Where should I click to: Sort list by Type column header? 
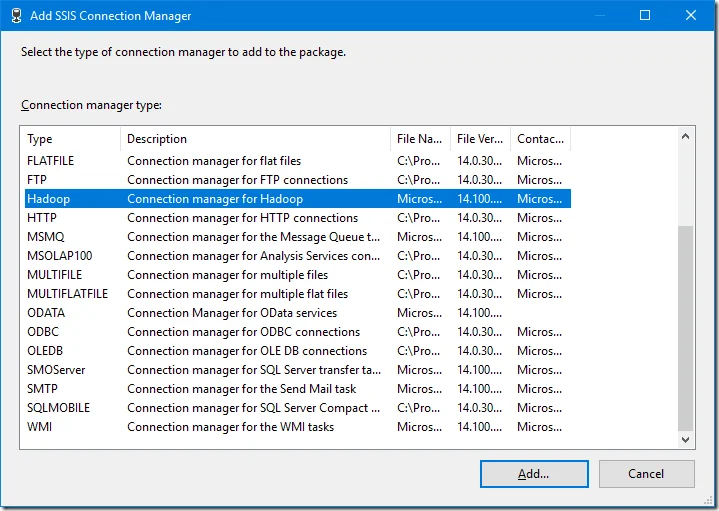tap(70, 139)
